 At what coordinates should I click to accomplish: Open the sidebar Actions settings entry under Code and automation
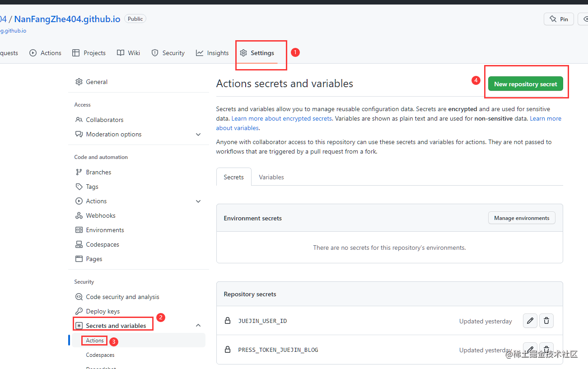click(x=139, y=201)
